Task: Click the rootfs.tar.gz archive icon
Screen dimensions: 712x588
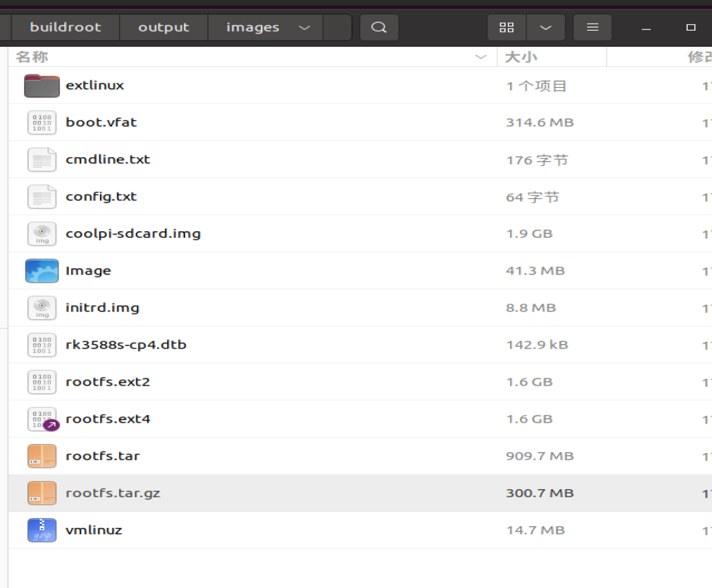Action: pos(42,493)
